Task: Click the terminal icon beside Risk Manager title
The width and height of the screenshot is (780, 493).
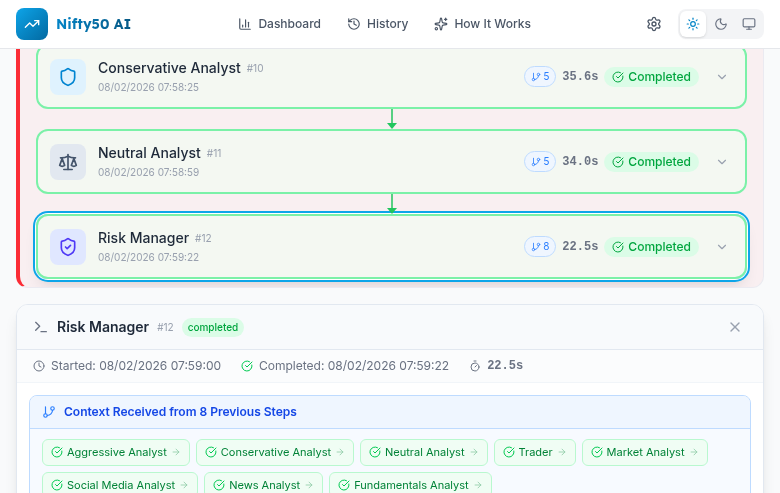Action: 41,327
